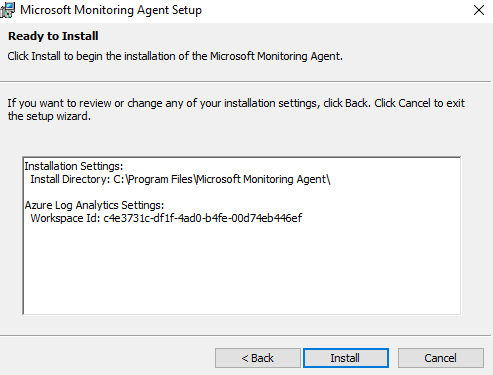Click the Workspace Id value c4e3731c-df1f-4ad0

point(203,218)
